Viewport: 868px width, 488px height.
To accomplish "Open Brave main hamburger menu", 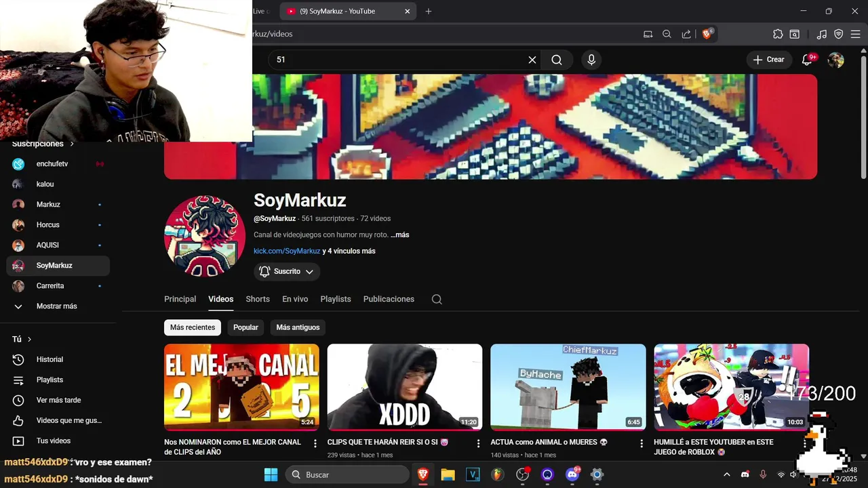I will pos(856,34).
